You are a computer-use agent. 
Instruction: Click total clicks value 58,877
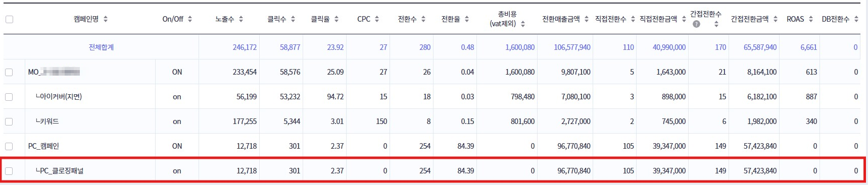point(290,47)
